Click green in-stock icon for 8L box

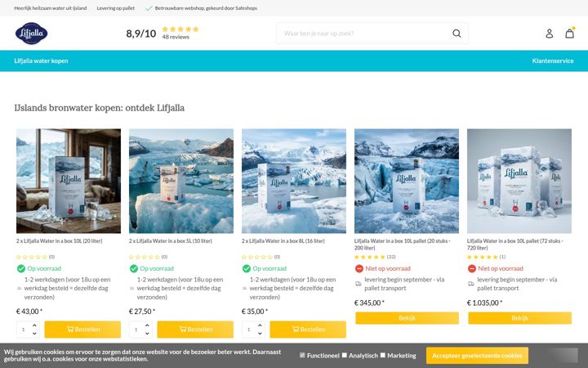click(247, 268)
